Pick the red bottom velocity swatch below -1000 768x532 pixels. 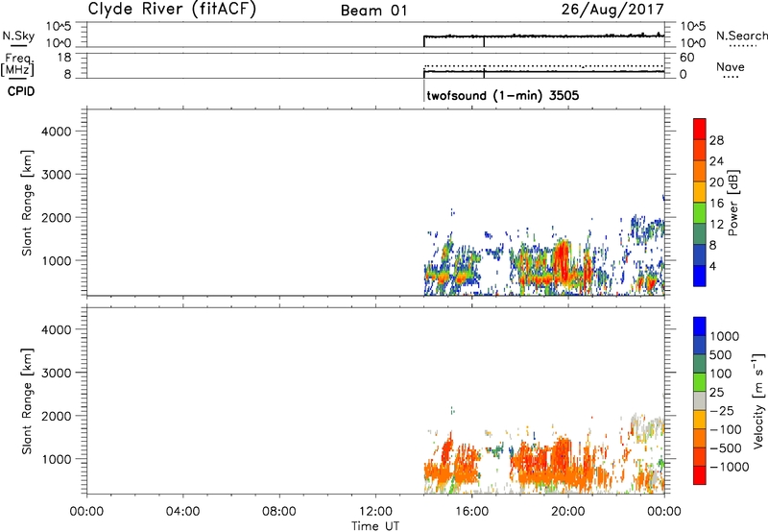coord(700,475)
